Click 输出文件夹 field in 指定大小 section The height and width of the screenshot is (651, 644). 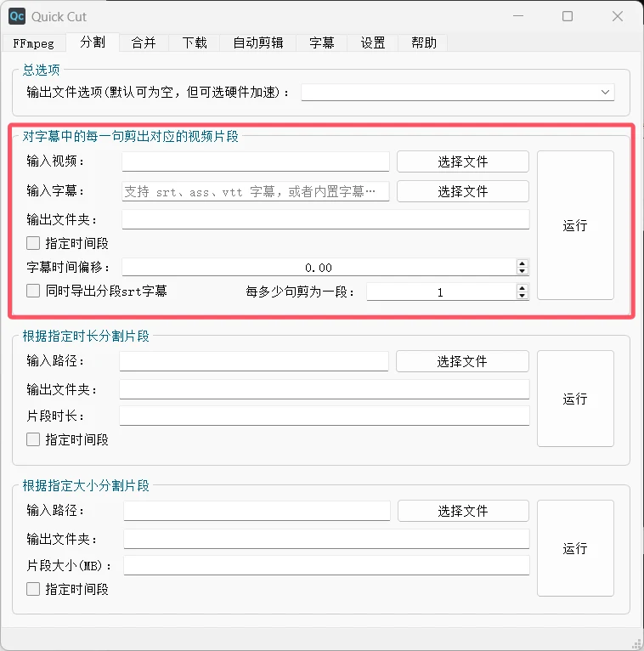(326, 539)
